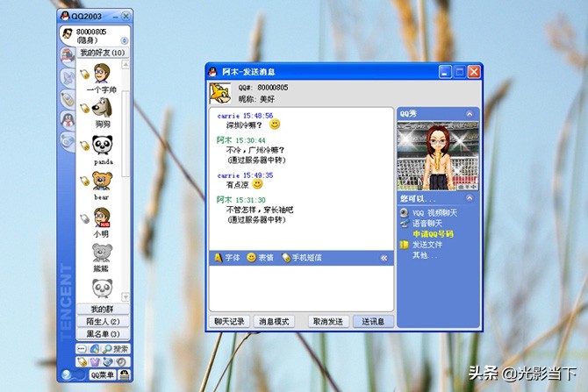Click the 手机短信 option
588x392 pixels.
point(302,258)
